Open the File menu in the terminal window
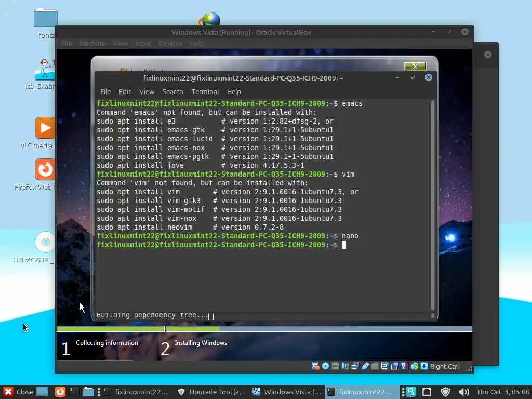This screenshot has width=532, height=399. pyautogui.click(x=105, y=91)
